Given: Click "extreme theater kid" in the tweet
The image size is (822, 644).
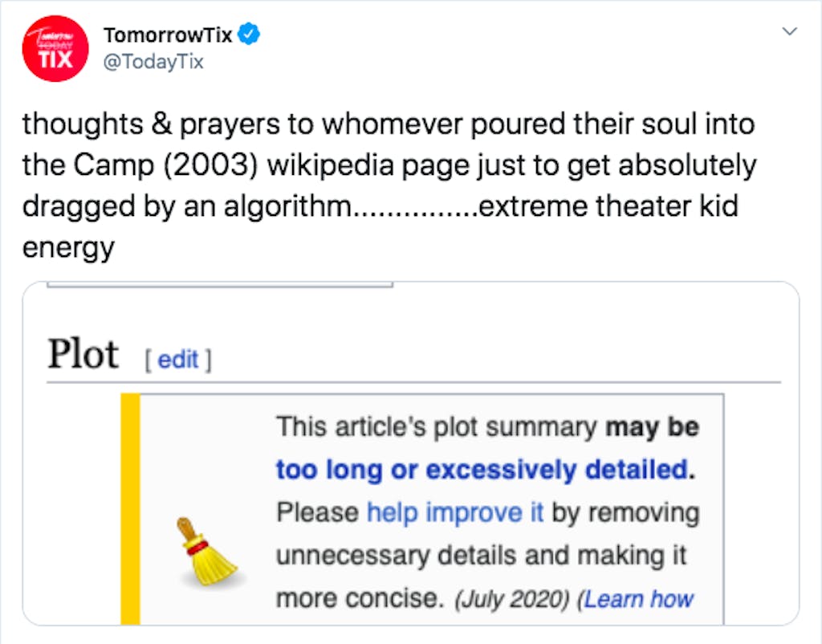Looking at the screenshot, I should pyautogui.click(x=607, y=206).
